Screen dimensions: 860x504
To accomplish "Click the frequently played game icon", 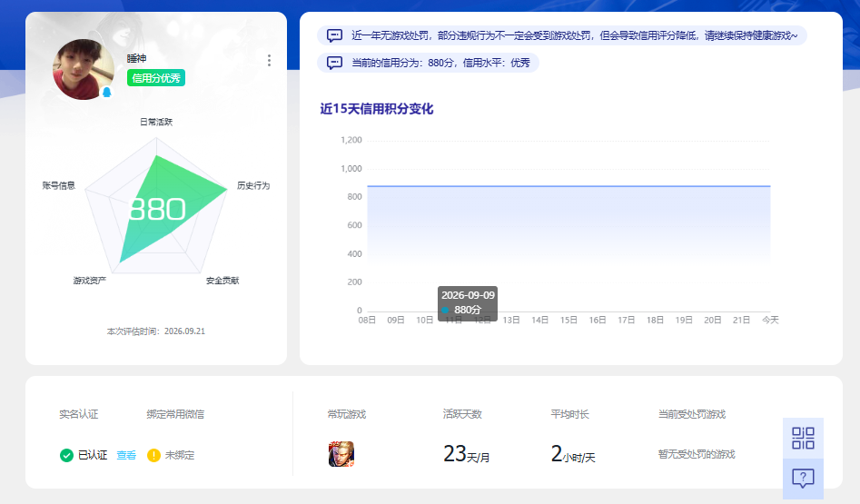I will coord(341,454).
